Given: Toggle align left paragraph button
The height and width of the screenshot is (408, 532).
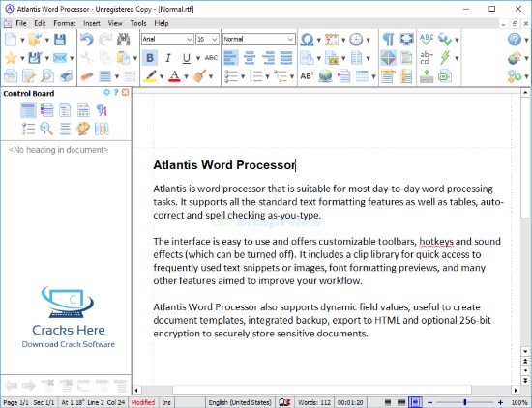Looking at the screenshot, I should [231, 58].
